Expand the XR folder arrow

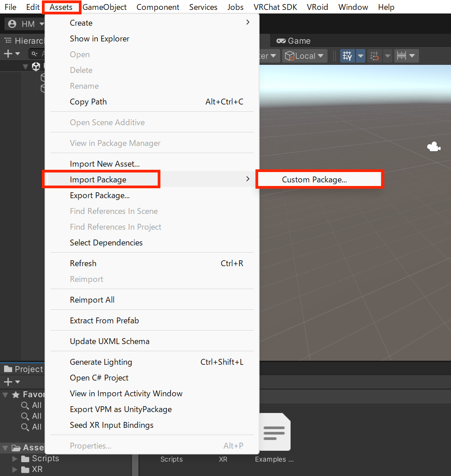pyautogui.click(x=15, y=469)
